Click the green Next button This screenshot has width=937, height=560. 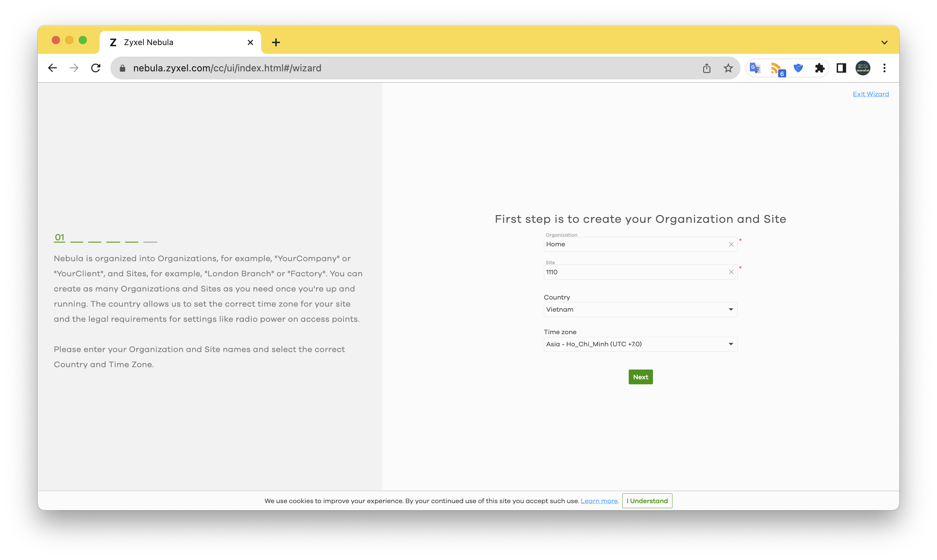click(x=640, y=377)
